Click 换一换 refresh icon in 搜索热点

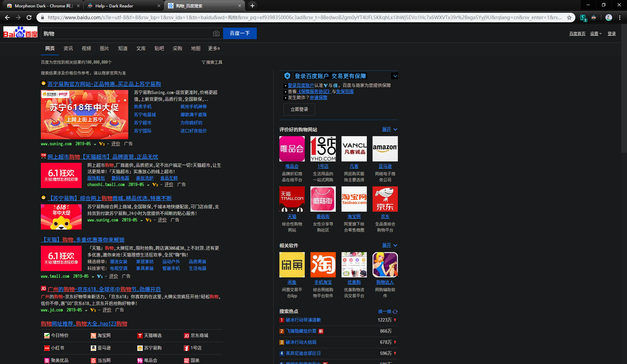tap(395, 312)
